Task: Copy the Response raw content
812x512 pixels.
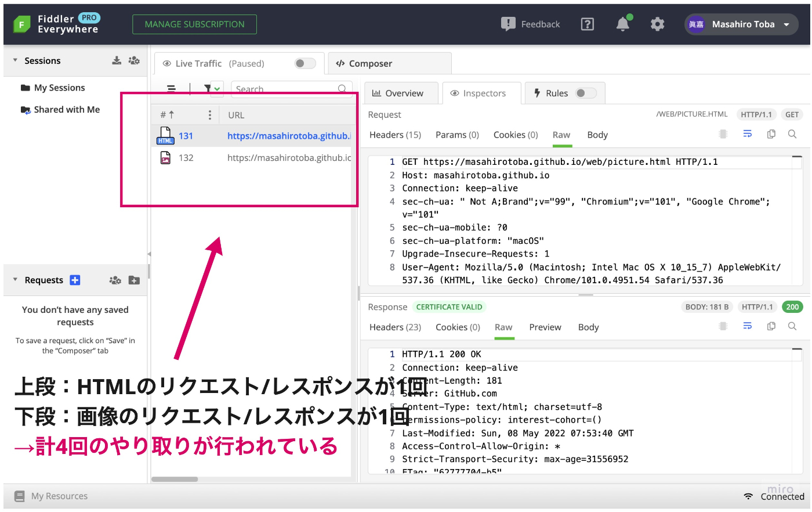Action: pyautogui.click(x=771, y=326)
